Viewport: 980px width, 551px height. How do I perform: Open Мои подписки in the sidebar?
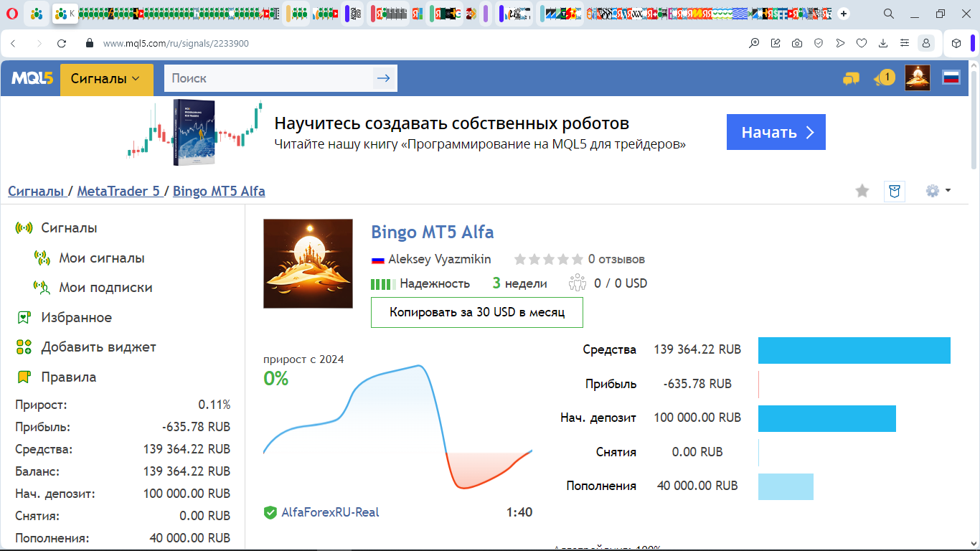click(105, 288)
